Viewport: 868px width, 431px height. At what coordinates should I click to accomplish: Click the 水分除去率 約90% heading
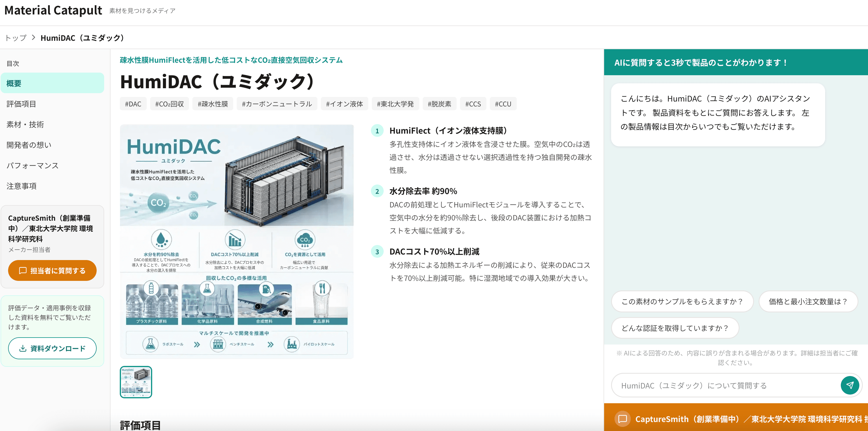point(423,191)
